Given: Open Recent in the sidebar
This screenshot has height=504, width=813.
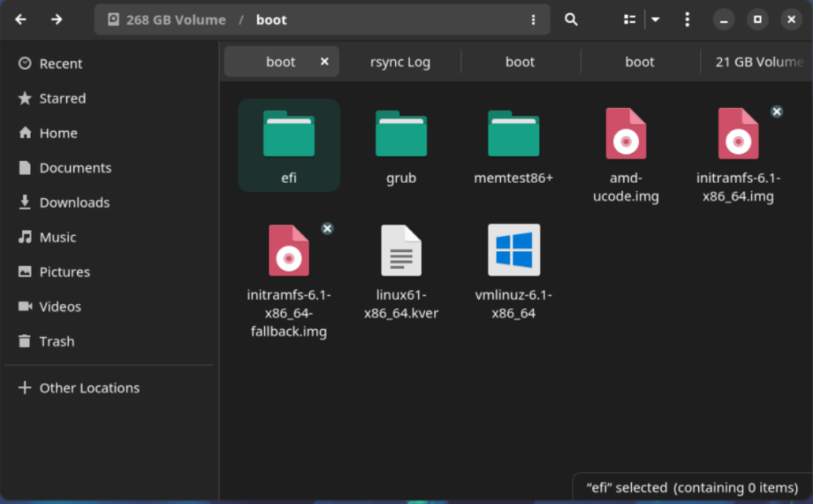Looking at the screenshot, I should [x=109, y=63].
